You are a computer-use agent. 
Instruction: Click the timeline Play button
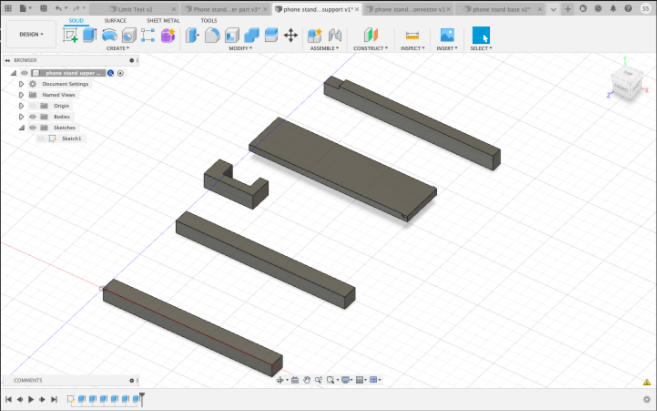pos(31,399)
